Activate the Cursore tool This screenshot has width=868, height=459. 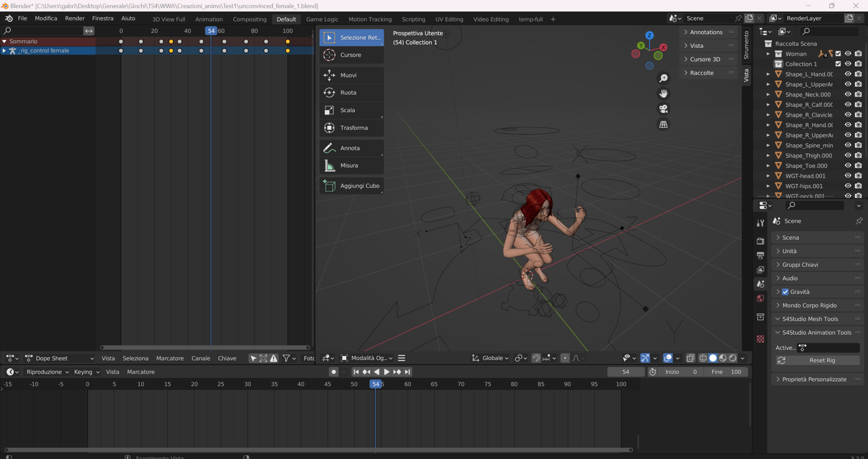(x=352, y=55)
